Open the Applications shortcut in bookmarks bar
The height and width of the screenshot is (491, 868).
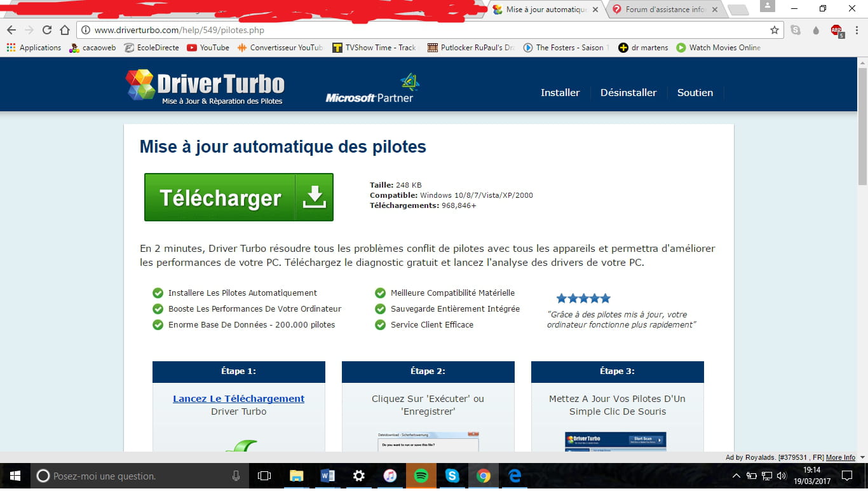point(34,48)
